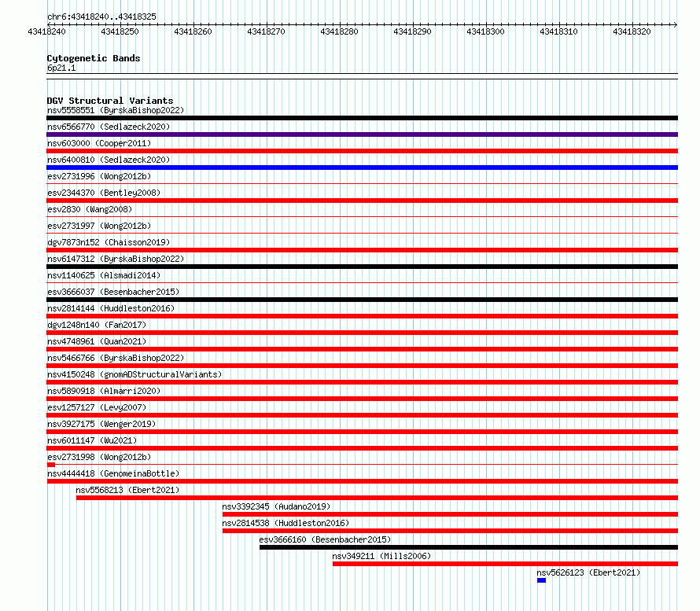Select esv2731998 (Wong2012b) label
Image resolution: width=700 pixels, height=611 pixels.
(x=99, y=457)
